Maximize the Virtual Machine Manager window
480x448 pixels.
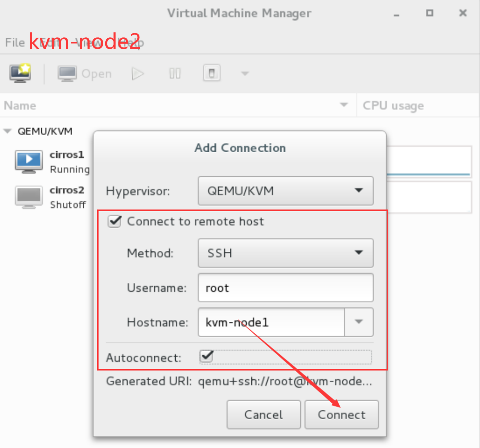tap(430, 13)
